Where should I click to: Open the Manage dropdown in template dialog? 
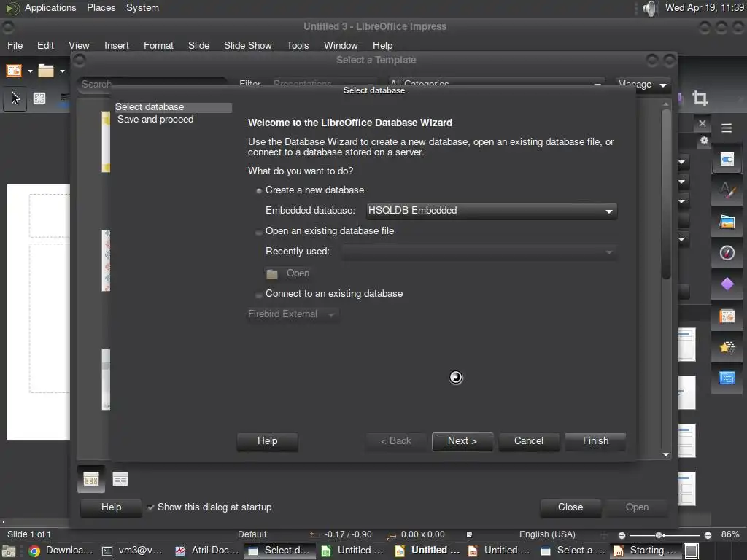point(642,85)
